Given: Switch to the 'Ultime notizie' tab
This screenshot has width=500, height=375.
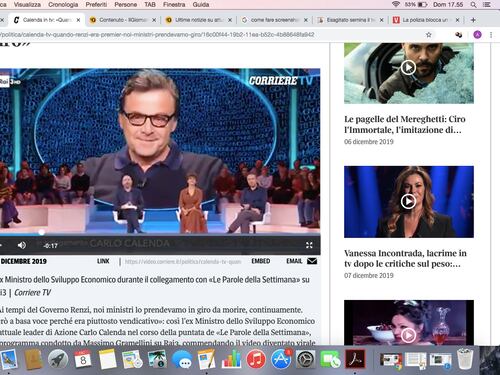Looking at the screenshot, I should click(198, 20).
